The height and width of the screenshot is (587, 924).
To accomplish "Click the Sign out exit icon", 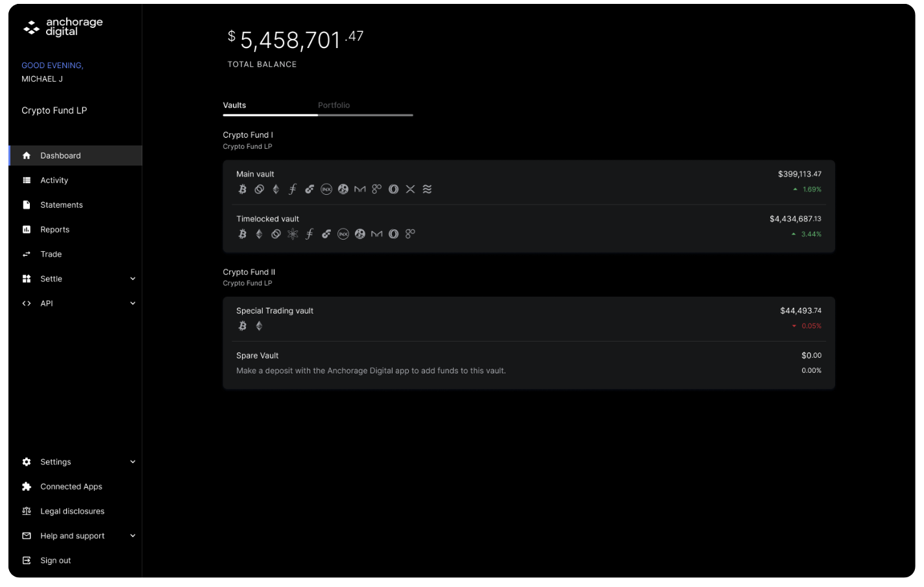I will pos(27,561).
